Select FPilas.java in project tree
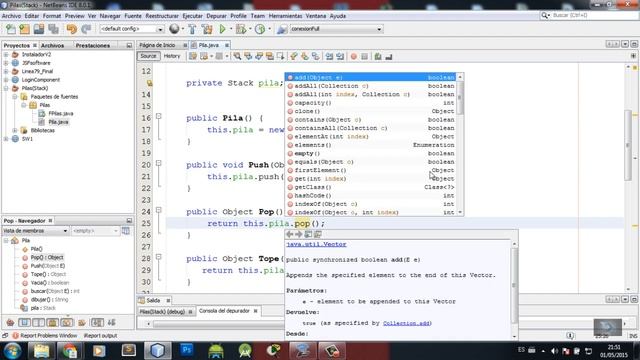The height and width of the screenshot is (360, 640). point(61,113)
